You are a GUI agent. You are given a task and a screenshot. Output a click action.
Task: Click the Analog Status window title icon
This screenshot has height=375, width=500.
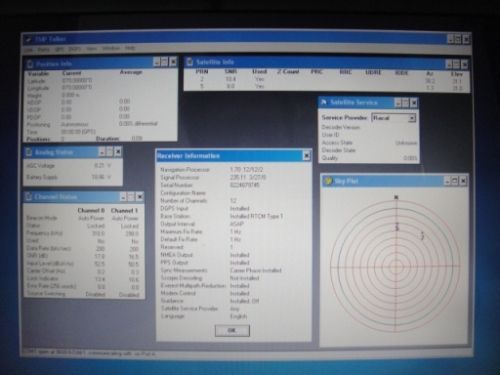29,152
